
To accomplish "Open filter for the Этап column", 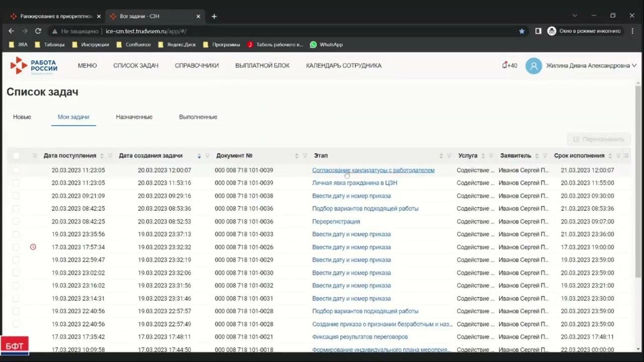I will (x=449, y=156).
